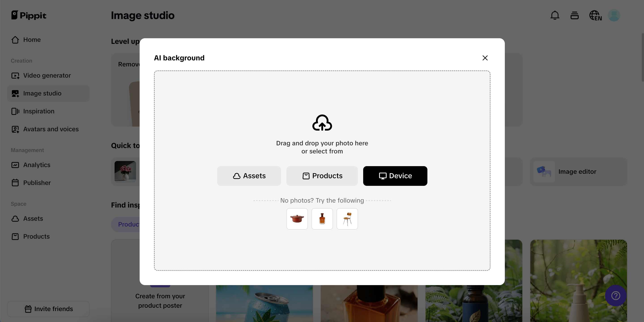Go to Home in sidebar
The image size is (644, 322).
[32, 40]
